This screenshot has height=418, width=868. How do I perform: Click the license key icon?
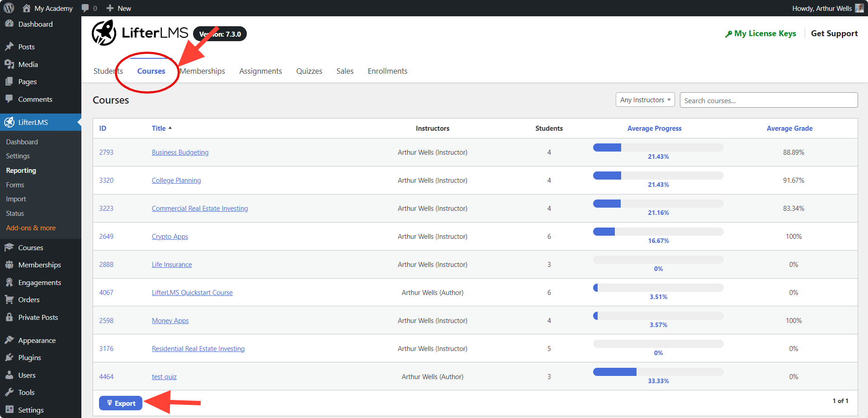coord(728,34)
